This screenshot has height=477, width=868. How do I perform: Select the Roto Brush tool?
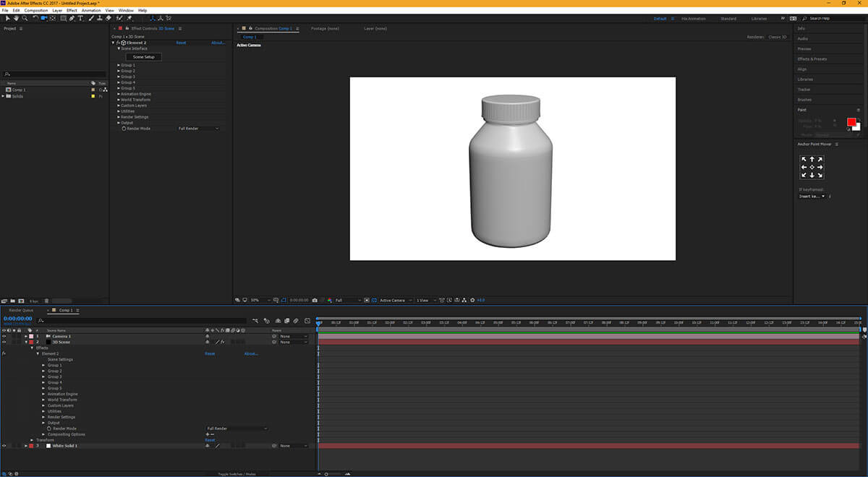[x=118, y=18]
